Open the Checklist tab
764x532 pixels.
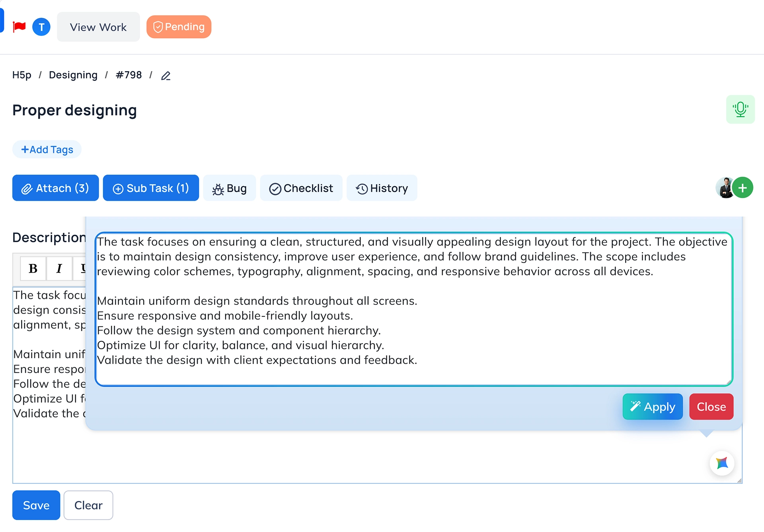(x=301, y=188)
